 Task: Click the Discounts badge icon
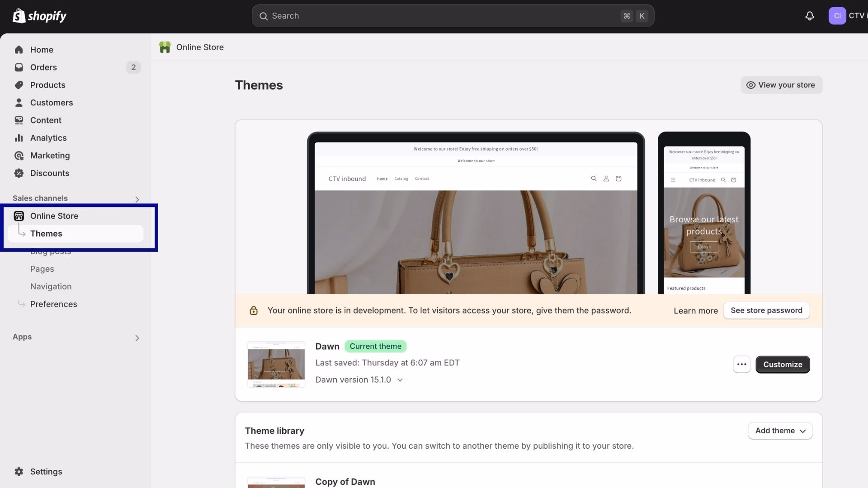(x=19, y=173)
